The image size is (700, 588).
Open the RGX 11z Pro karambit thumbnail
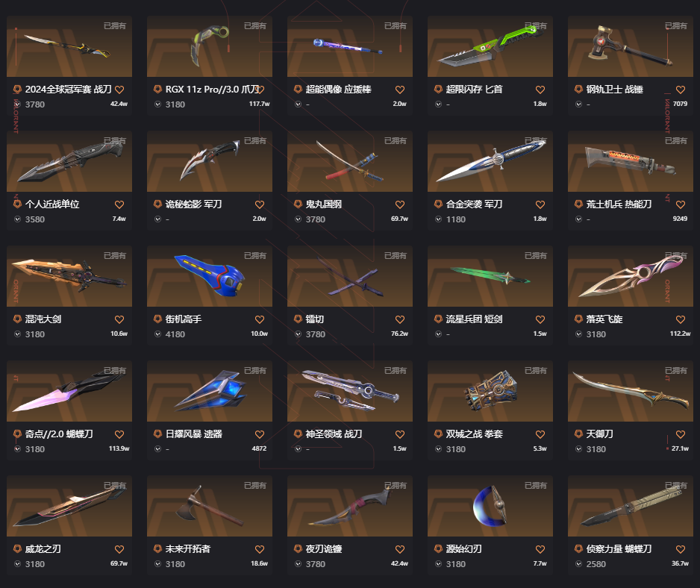(210, 46)
